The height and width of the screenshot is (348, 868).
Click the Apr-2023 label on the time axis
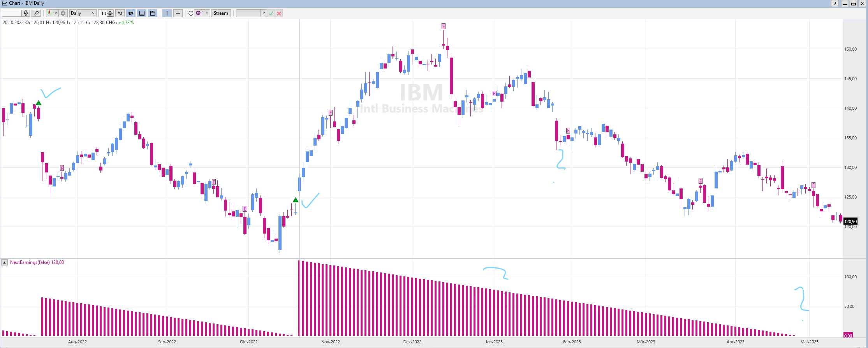[x=736, y=342]
